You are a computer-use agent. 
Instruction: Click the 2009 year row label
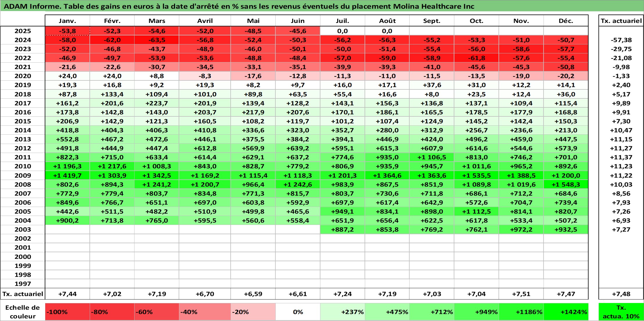tap(23, 175)
